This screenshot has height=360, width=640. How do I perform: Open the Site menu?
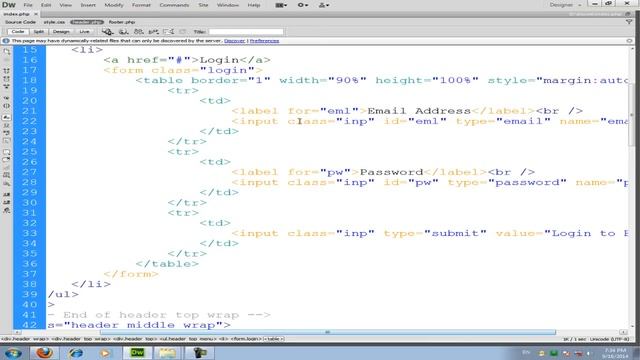click(x=203, y=5)
